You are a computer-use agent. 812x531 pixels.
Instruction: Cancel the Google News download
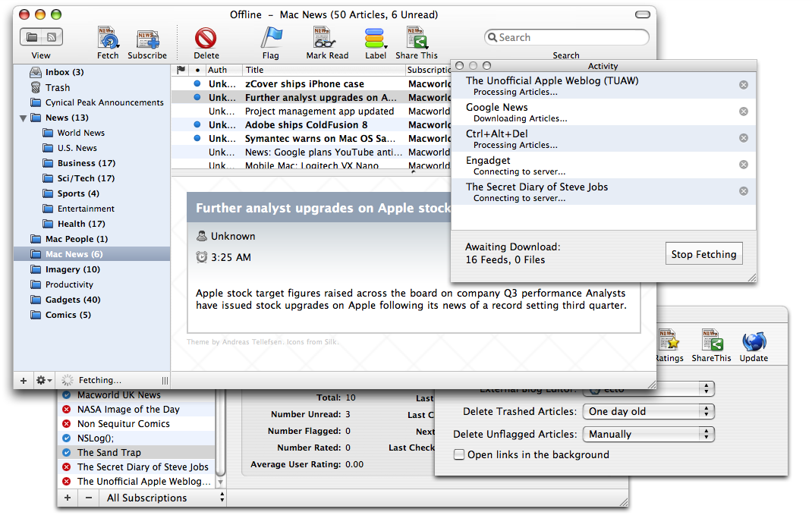(x=743, y=112)
